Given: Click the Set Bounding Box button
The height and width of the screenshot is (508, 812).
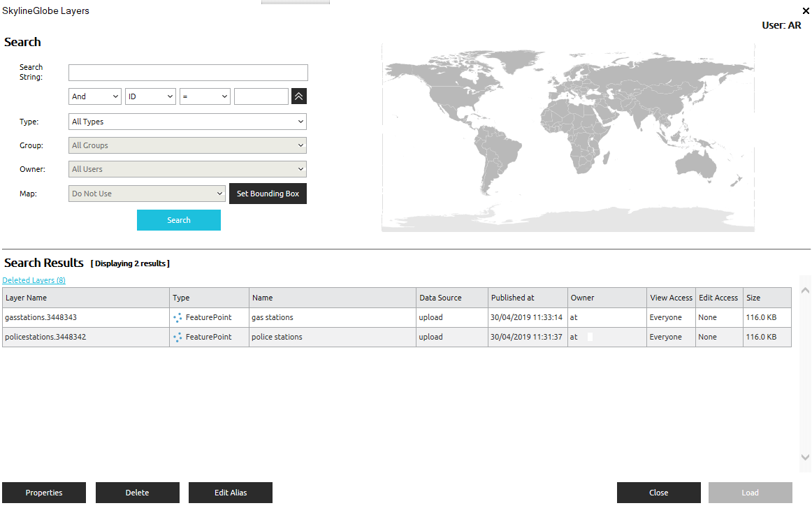Looking at the screenshot, I should coord(268,193).
